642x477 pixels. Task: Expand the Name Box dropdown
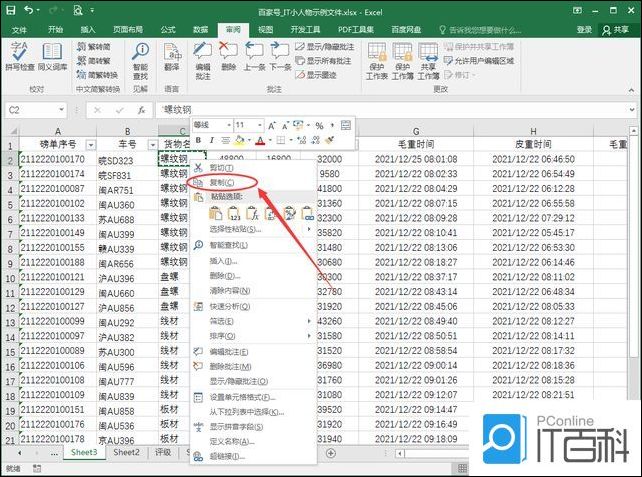(x=61, y=110)
